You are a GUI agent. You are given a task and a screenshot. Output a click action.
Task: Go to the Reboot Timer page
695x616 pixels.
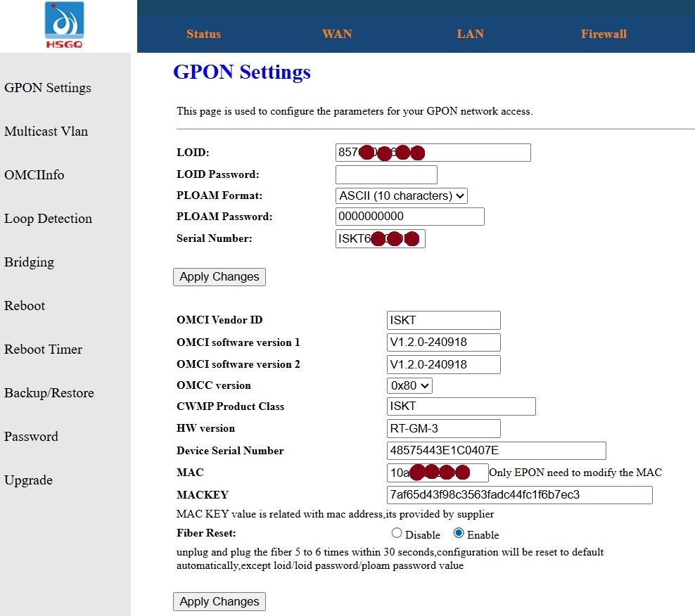pyautogui.click(x=43, y=349)
